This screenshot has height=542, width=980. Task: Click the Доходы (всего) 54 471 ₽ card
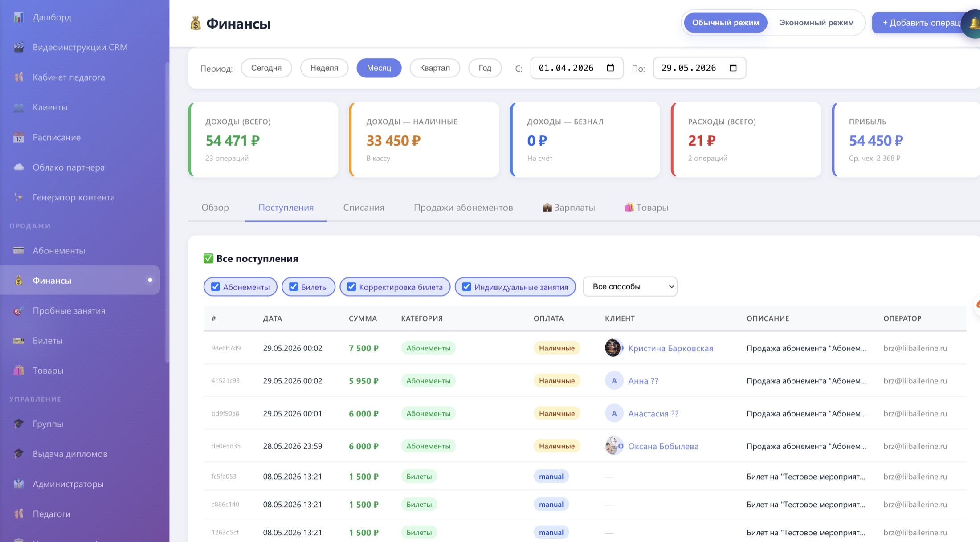tap(263, 140)
